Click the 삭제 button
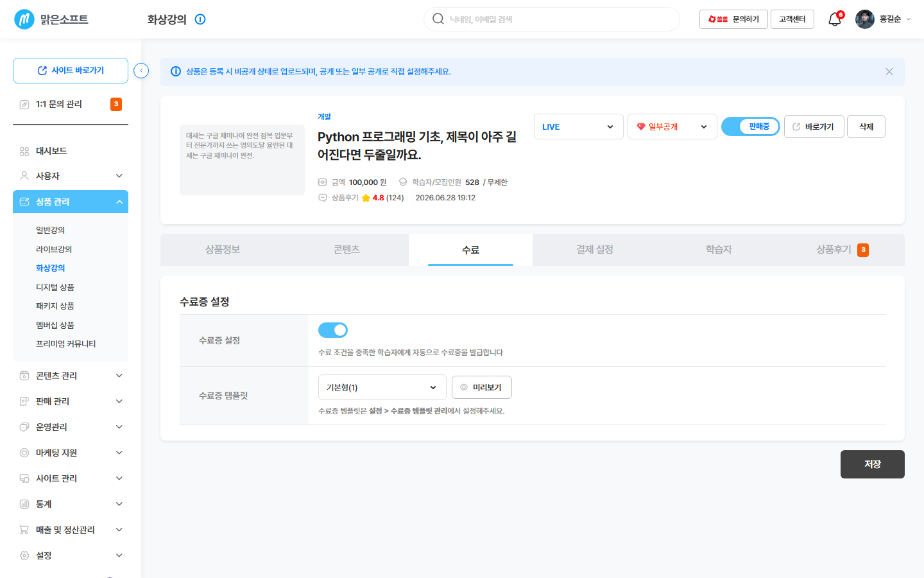This screenshot has height=578, width=924. click(x=866, y=127)
